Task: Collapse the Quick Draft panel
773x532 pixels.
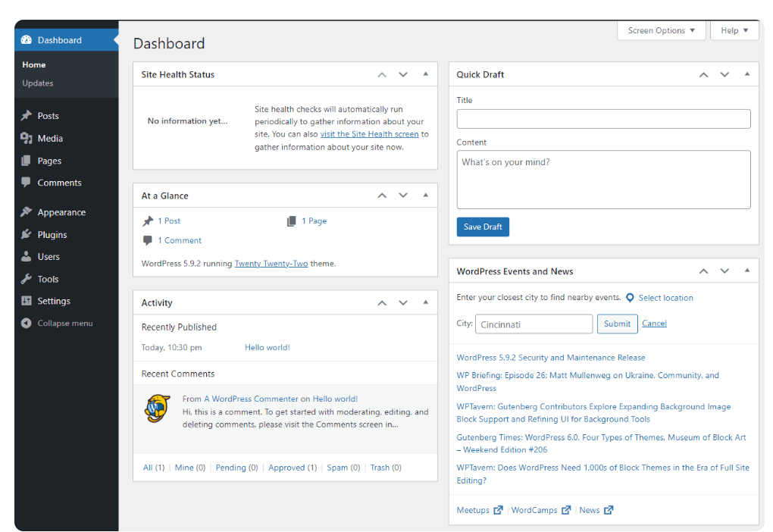Action: [x=747, y=74]
